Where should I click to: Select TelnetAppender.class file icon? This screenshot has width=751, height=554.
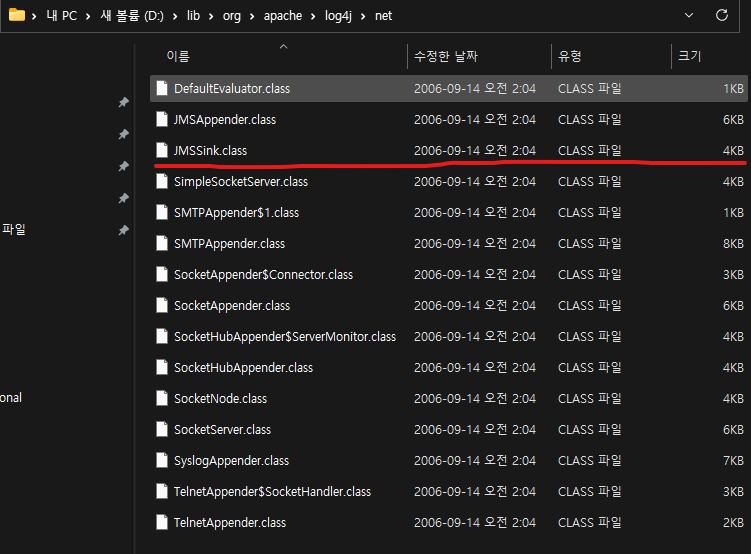pos(162,522)
